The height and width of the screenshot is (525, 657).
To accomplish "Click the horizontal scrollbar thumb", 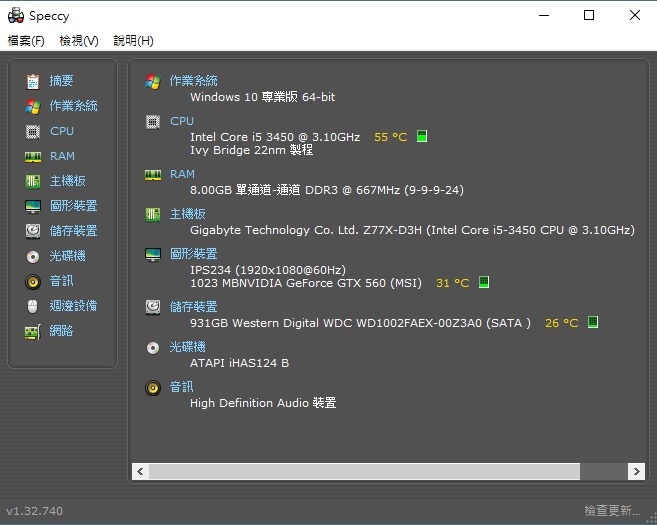I will point(365,471).
